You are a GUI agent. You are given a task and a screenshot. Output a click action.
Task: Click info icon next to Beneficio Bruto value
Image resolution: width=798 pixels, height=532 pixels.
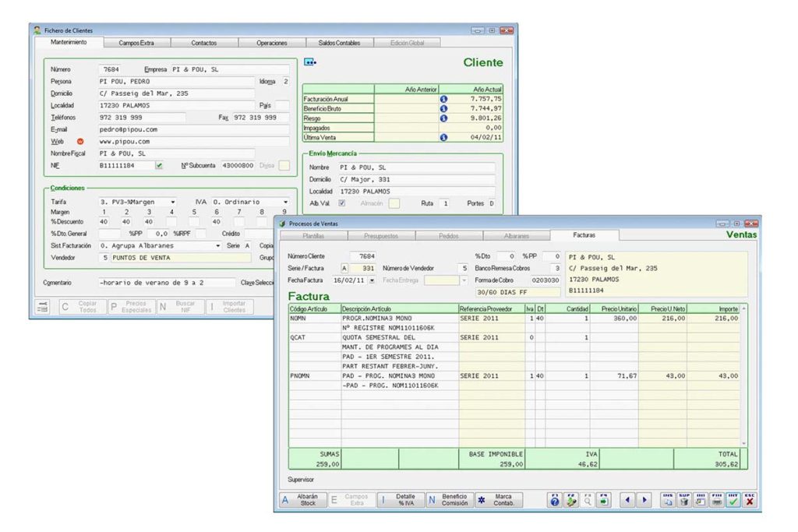click(443, 108)
